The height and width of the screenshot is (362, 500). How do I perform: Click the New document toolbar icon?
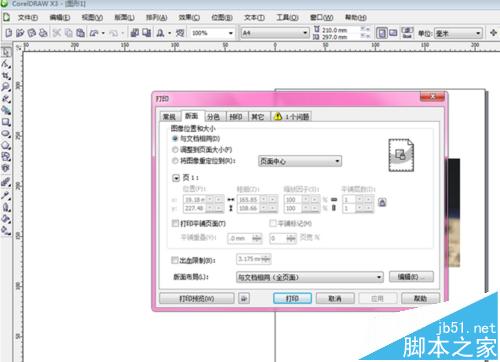coord(9,33)
